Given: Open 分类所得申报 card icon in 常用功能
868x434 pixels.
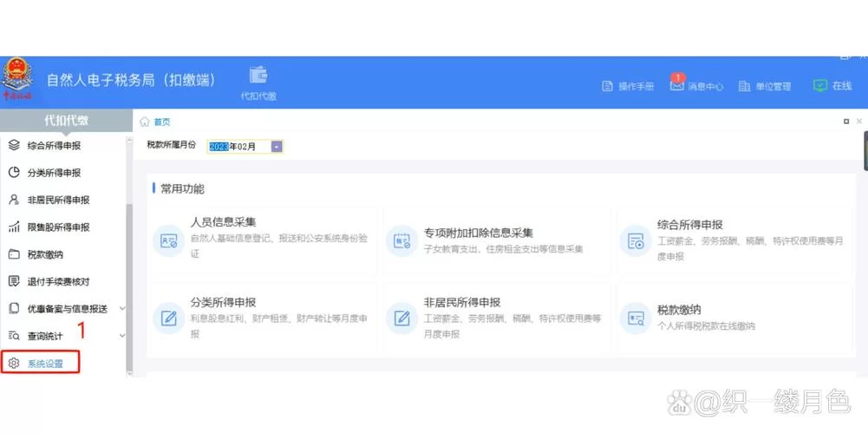Looking at the screenshot, I should pos(168,319).
